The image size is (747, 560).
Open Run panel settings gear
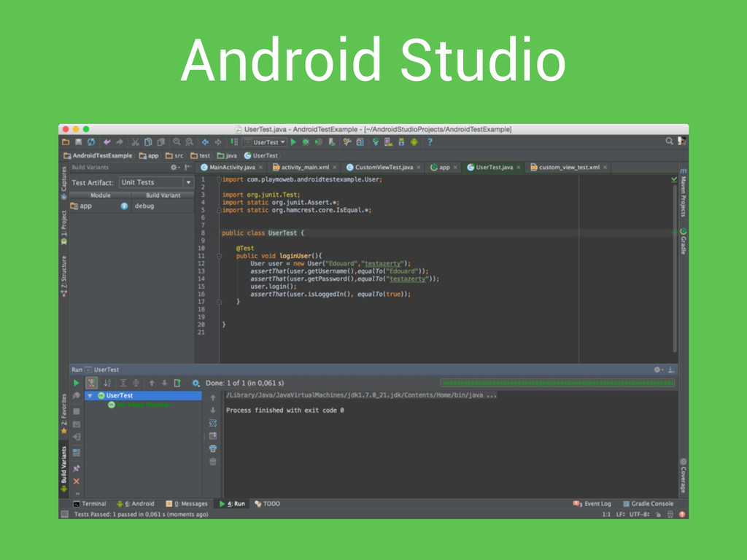pyautogui.click(x=657, y=370)
